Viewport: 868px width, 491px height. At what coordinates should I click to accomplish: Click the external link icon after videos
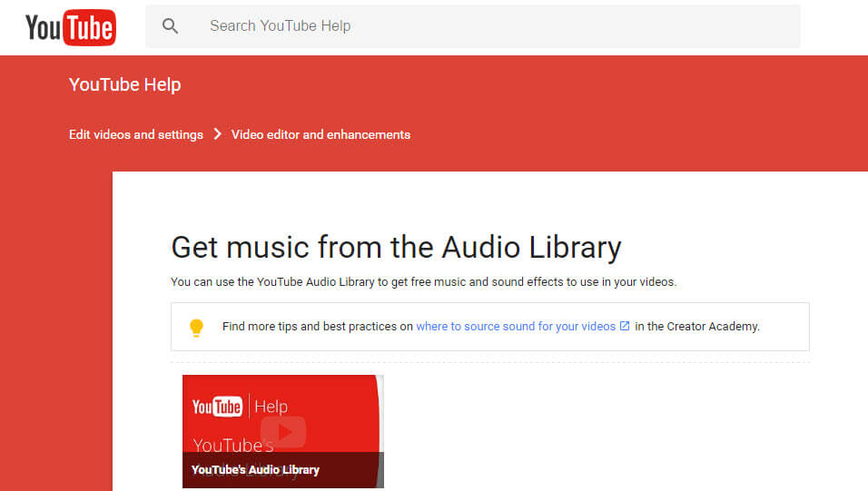point(625,326)
